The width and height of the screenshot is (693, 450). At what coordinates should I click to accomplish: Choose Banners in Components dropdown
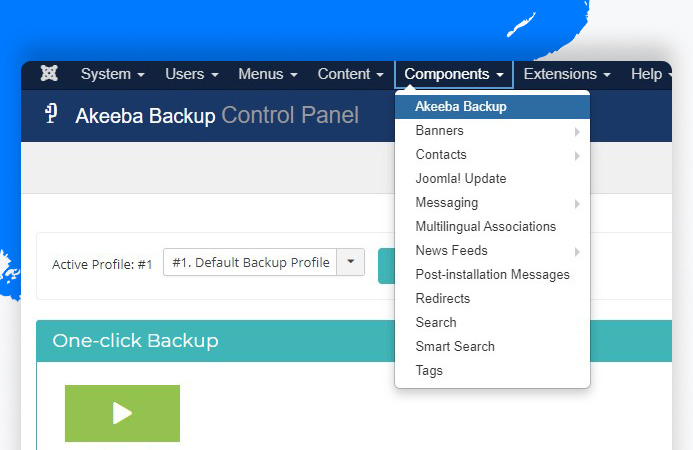tap(492, 131)
